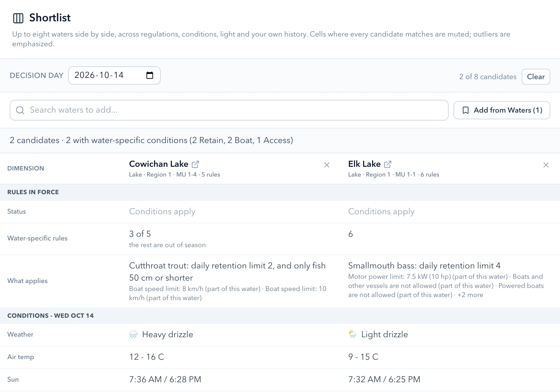This screenshot has height=392, width=560.
Task: Open Elk Lake external link icon
Action: pos(388,164)
